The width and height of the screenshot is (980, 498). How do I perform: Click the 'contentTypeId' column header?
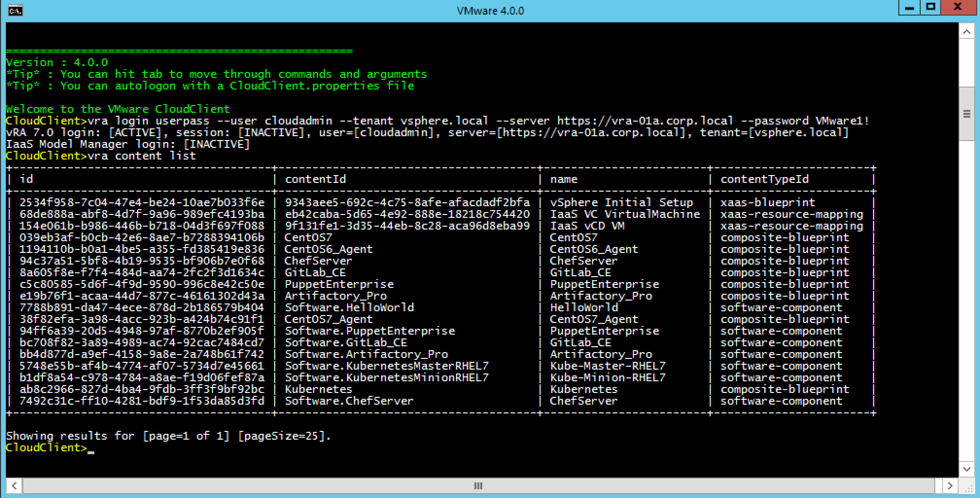click(x=765, y=179)
